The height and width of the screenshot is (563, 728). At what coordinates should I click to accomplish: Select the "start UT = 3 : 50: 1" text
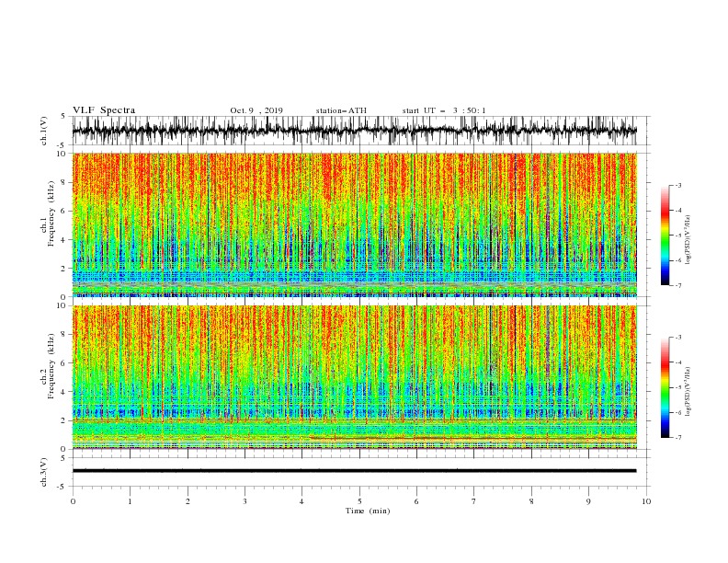444,110
